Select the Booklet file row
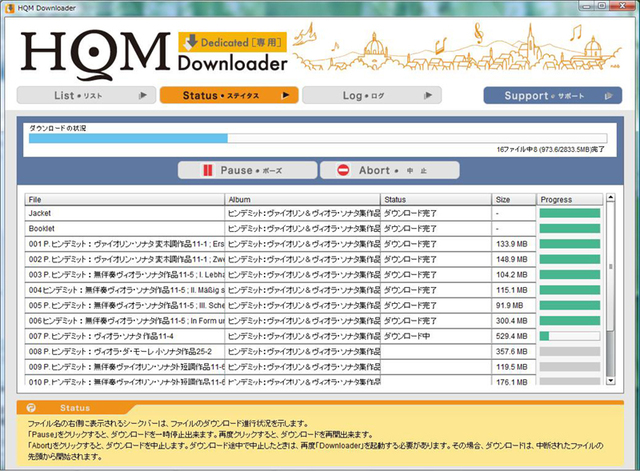The image size is (640, 471). click(x=125, y=229)
